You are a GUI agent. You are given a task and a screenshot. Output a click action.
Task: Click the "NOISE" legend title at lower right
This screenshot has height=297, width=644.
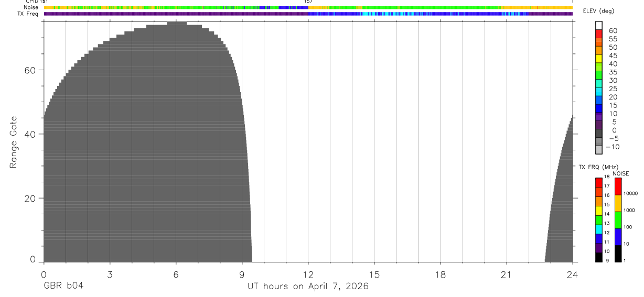620,173
